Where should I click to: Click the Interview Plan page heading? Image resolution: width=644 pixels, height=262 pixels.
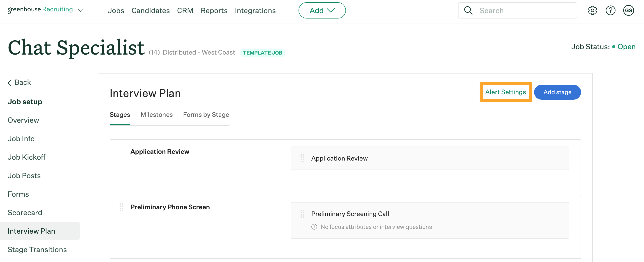pyautogui.click(x=145, y=93)
